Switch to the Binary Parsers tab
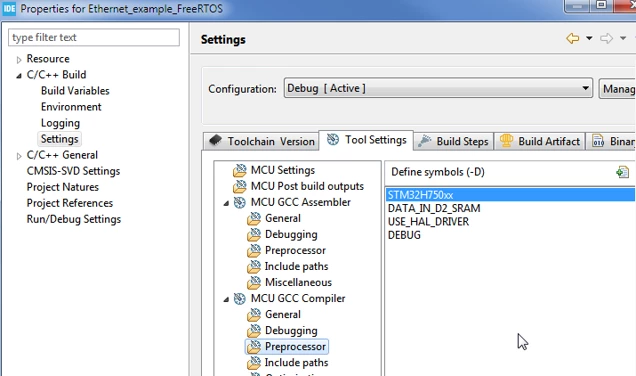The height and width of the screenshot is (376, 636). pyautogui.click(x=612, y=141)
